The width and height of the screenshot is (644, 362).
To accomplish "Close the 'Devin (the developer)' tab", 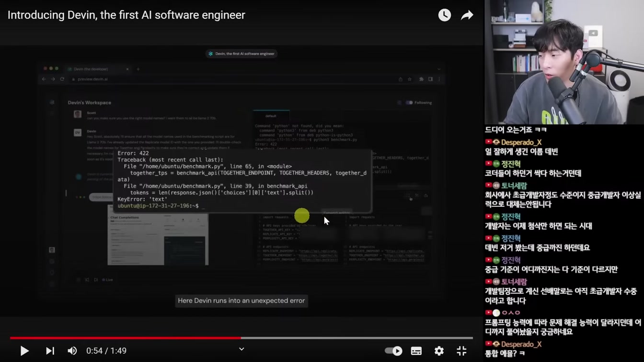I will click(x=127, y=69).
